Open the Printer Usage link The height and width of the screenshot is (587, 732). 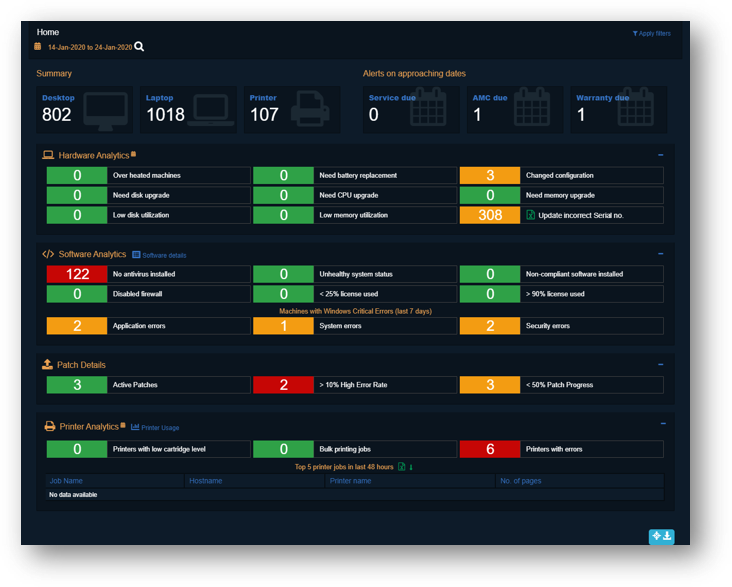pos(156,427)
